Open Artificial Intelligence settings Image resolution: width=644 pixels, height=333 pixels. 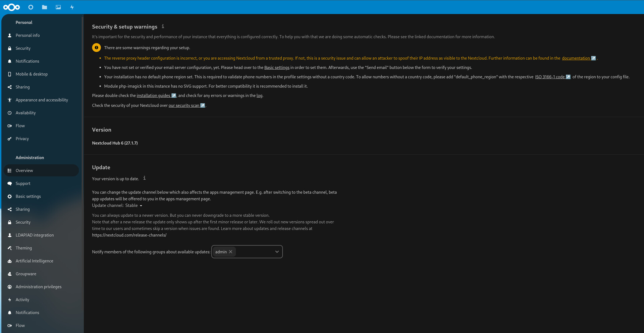pos(34,261)
